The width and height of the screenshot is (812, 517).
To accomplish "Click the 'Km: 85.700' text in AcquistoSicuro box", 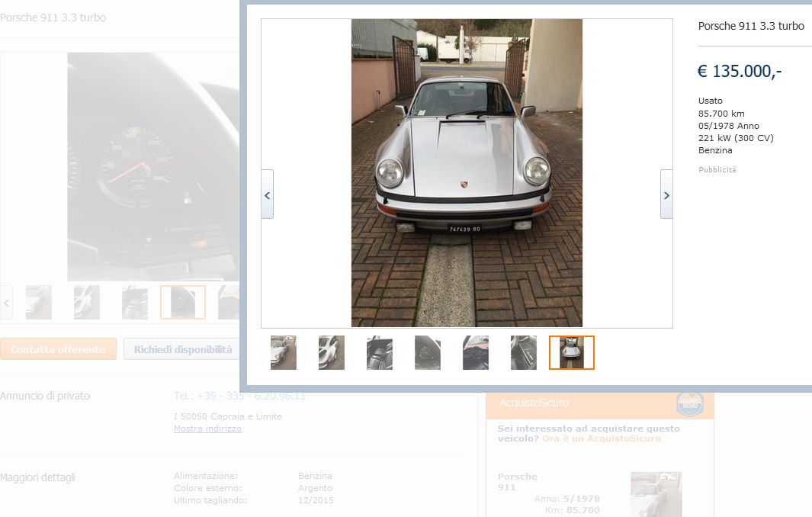I will click(573, 510).
